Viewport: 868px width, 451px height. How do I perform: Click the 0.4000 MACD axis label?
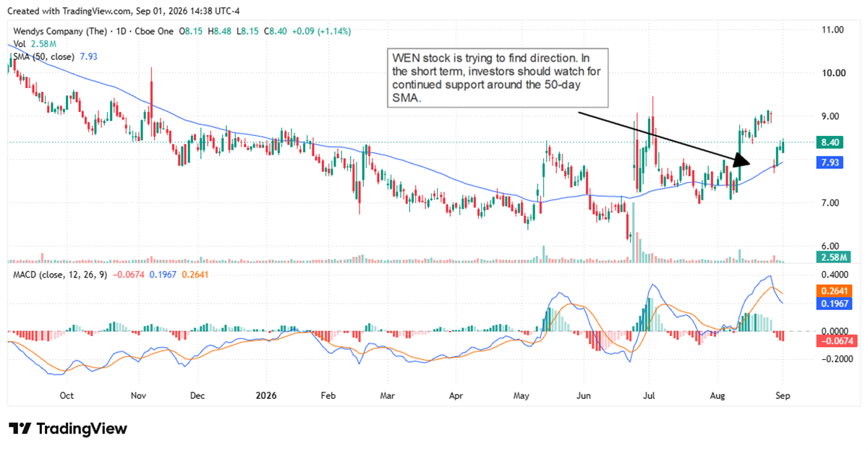(835, 275)
